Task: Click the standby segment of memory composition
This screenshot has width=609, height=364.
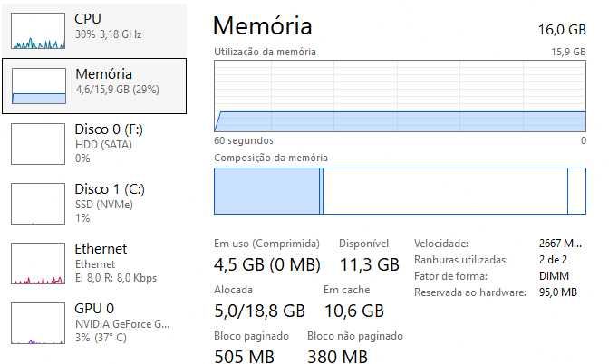Action: point(444,191)
